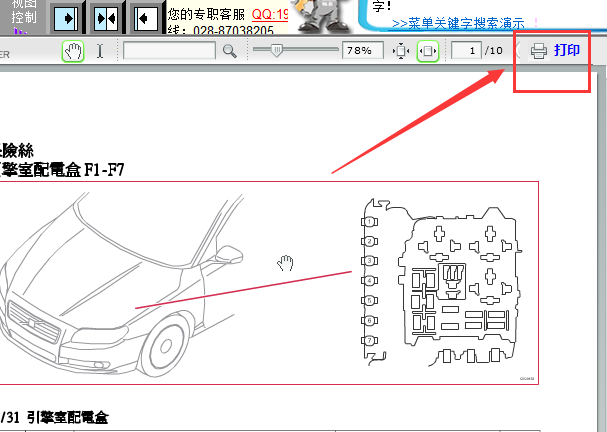The height and width of the screenshot is (432, 607).
Task: Click the fit-to-height icon
Action: pos(401,51)
